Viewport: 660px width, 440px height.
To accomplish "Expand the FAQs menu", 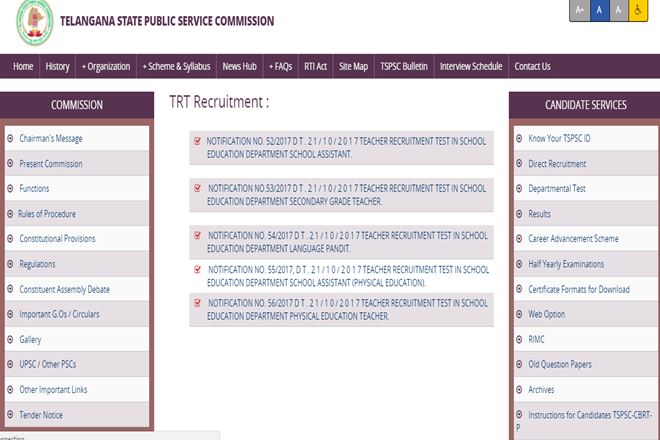I will (x=281, y=66).
